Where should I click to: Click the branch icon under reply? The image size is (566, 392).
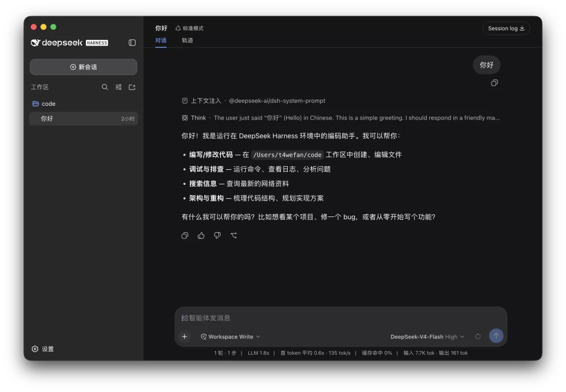tap(234, 235)
